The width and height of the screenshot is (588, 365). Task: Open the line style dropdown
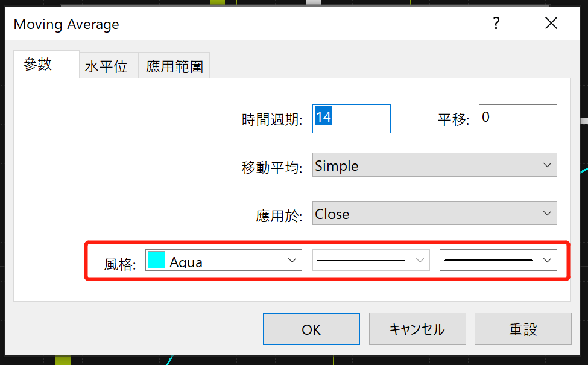click(x=371, y=261)
